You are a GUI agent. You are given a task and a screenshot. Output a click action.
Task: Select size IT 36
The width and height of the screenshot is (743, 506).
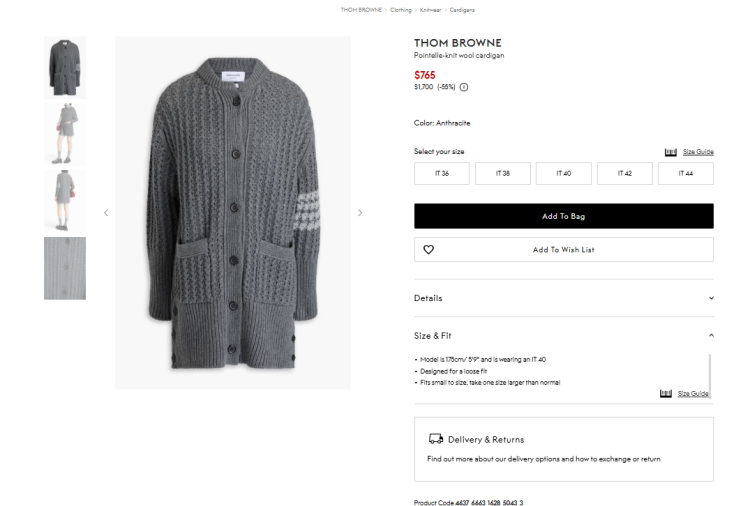(442, 173)
